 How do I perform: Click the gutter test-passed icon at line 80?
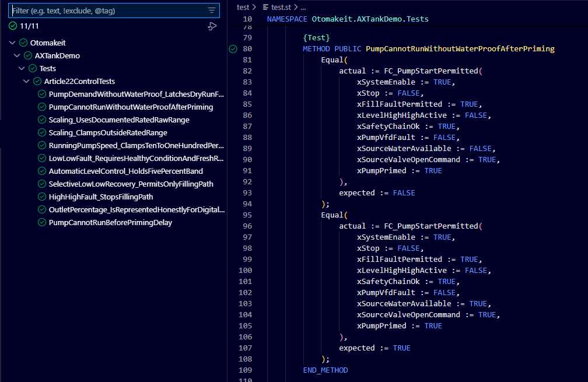click(233, 49)
